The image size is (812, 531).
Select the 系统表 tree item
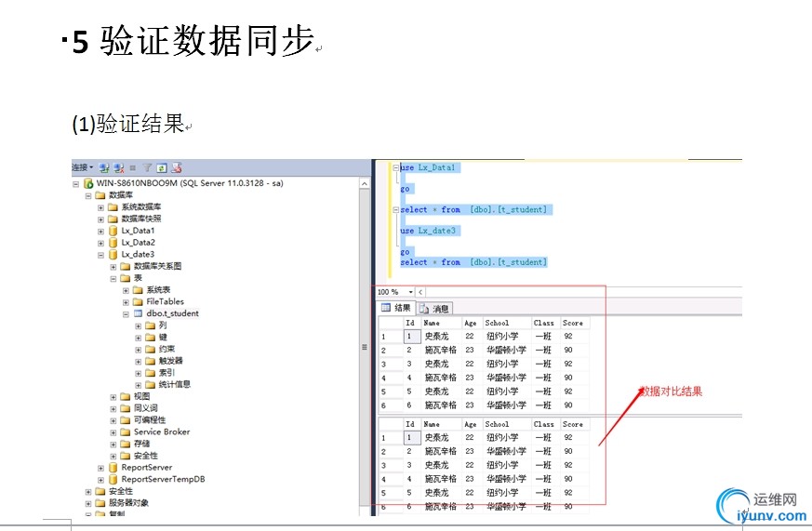[x=158, y=290]
